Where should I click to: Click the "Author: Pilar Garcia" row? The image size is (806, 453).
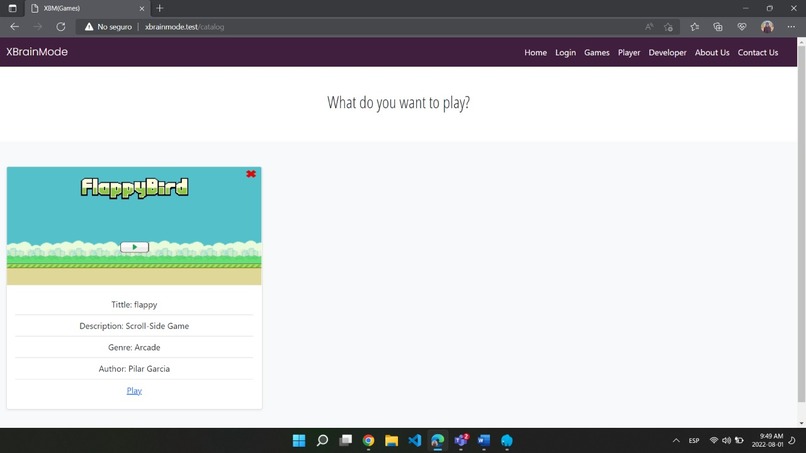[134, 369]
